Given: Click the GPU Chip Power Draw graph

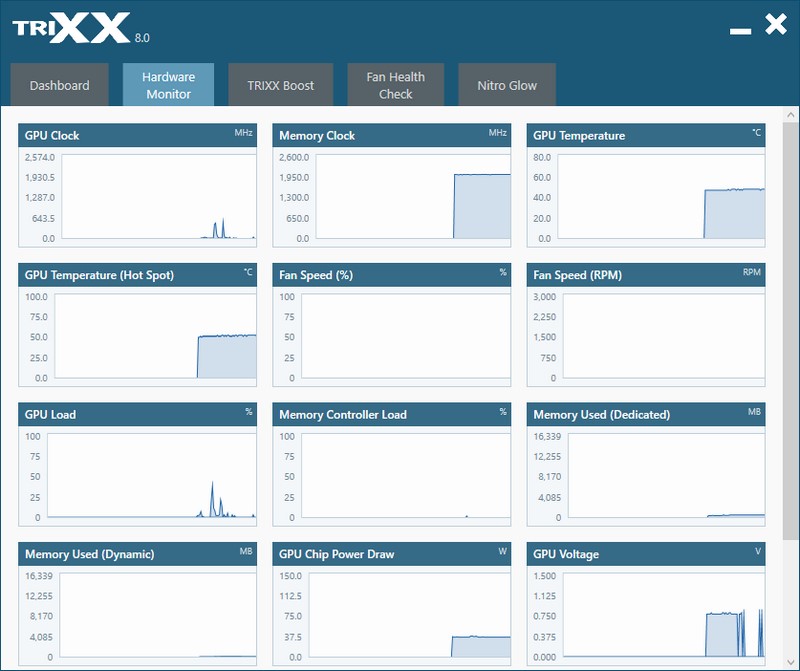Looking at the screenshot, I should [410, 615].
